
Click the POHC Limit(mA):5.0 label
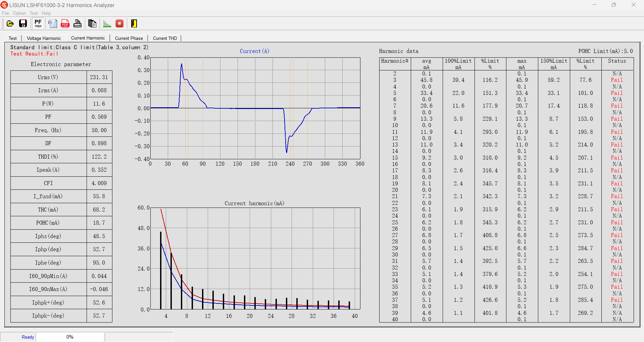pos(605,51)
